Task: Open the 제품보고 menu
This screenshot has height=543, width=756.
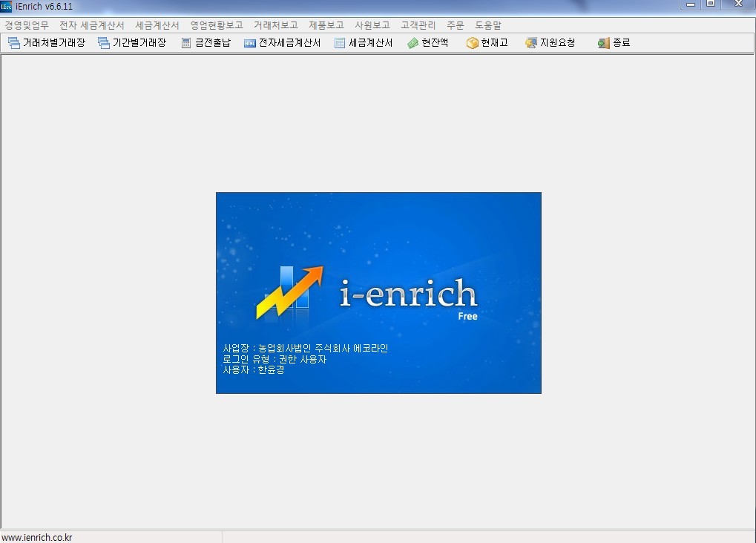Action: 326,25
